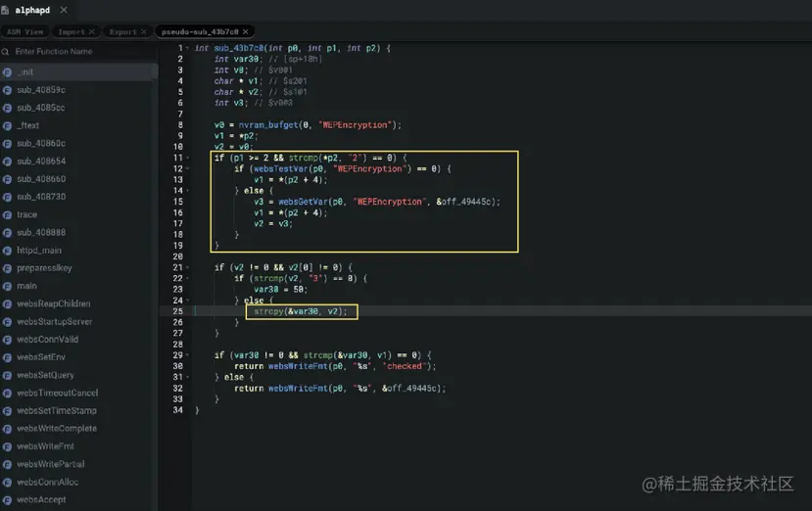Close the Export tab
The width and height of the screenshot is (812, 511).
click(143, 32)
